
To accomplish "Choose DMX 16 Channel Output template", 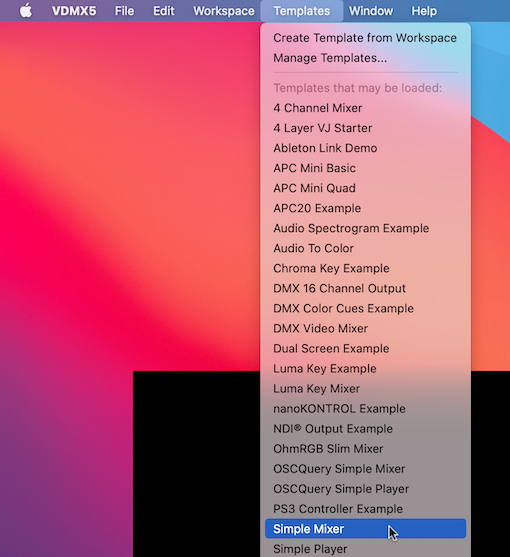I will click(365, 288).
